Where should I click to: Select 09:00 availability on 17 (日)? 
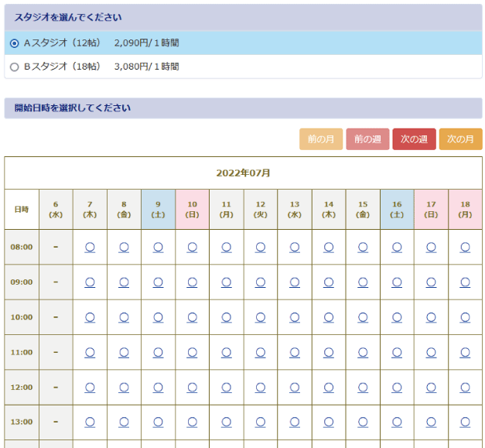(431, 282)
